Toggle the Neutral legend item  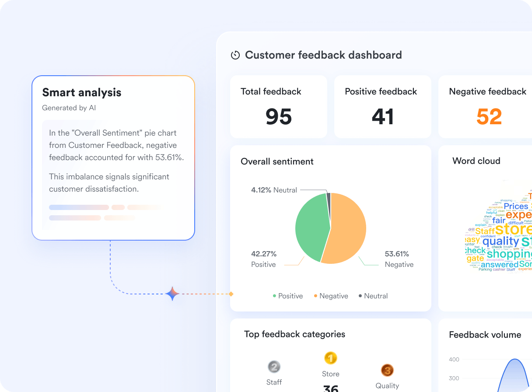click(x=373, y=296)
